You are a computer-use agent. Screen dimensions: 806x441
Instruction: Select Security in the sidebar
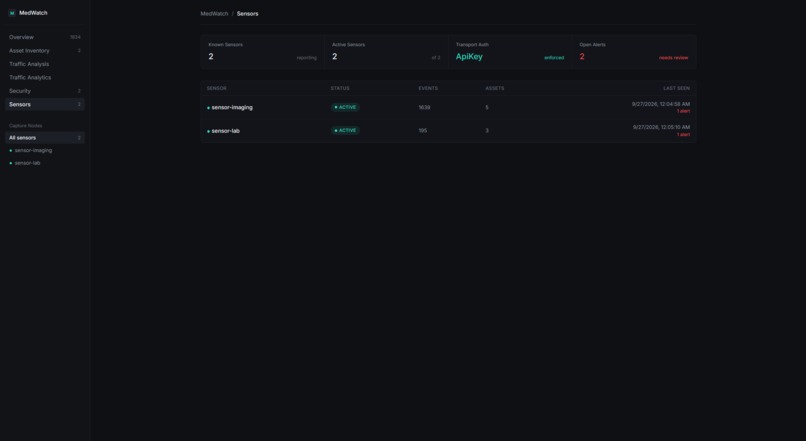(45, 90)
